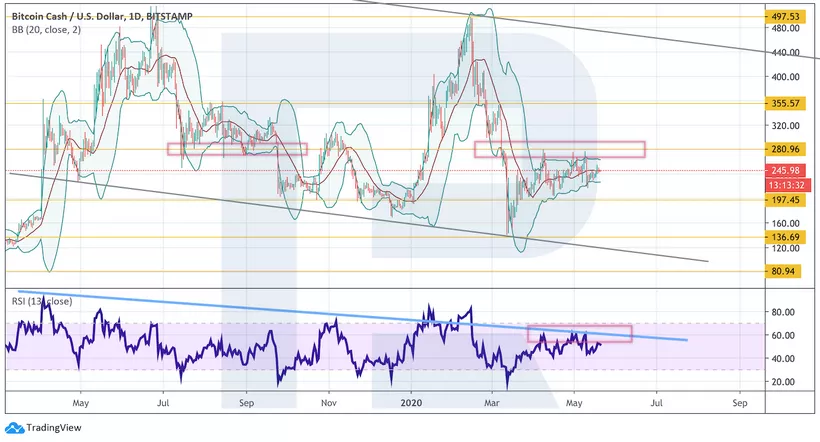
Task: Click the current price label 245.98
Action: pyautogui.click(x=783, y=170)
